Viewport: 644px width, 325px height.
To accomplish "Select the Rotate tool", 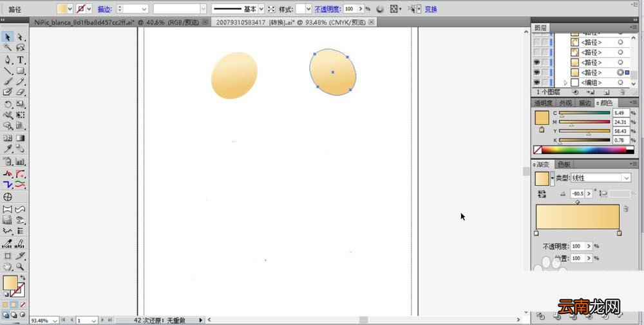I will tap(7, 104).
